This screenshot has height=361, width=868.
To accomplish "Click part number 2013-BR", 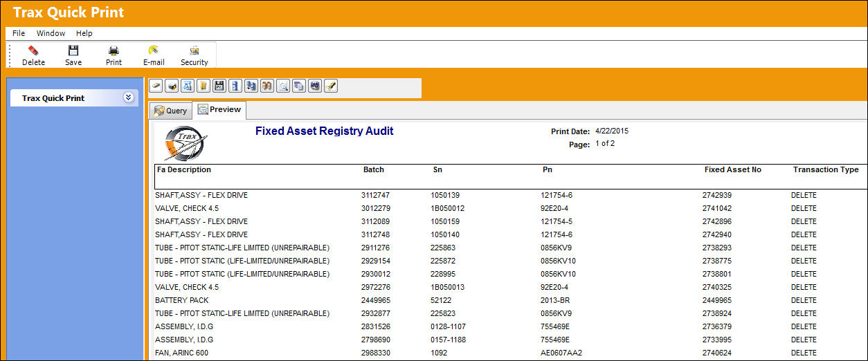I will point(554,300).
